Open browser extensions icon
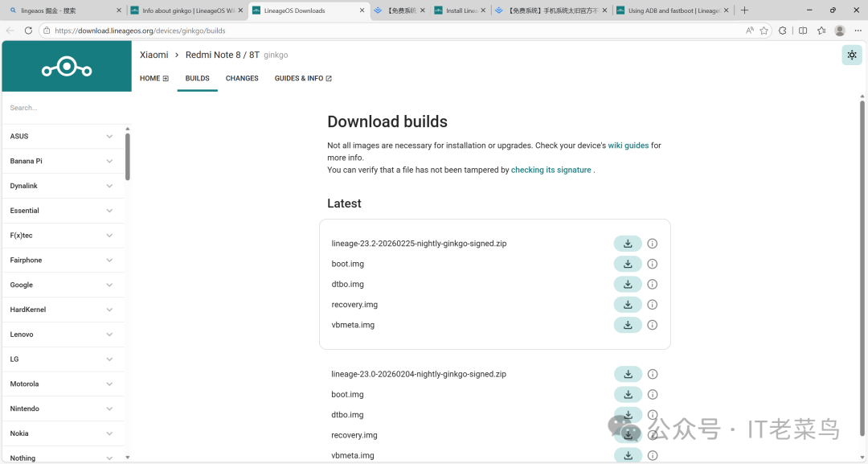Viewport: 868px width, 464px height. pos(782,31)
